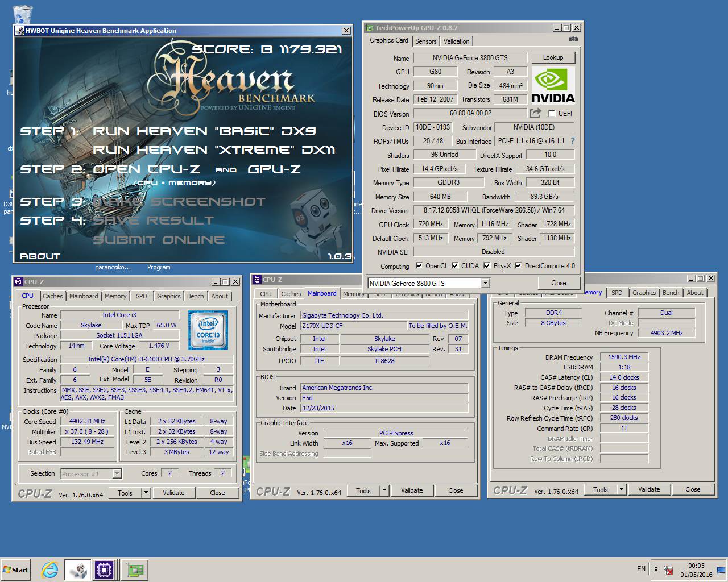This screenshot has height=582, width=728.
Task: Click Validate in the CPU-Z CPU window
Action: [173, 493]
